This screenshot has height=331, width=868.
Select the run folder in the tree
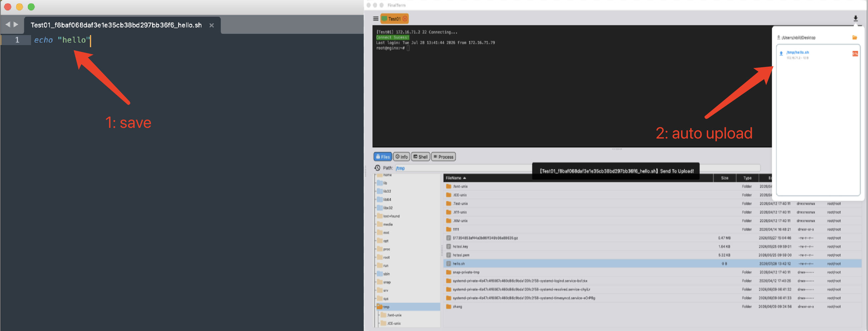point(383,266)
